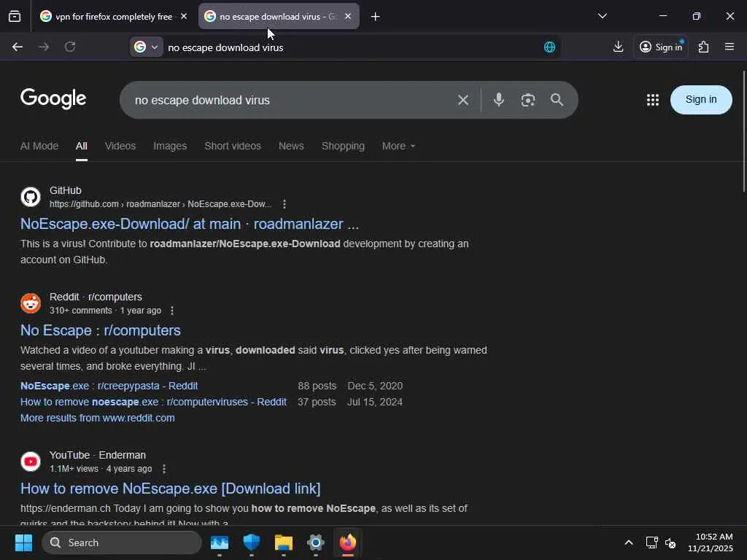Open the resource monitor taskbar app

tap(220, 542)
